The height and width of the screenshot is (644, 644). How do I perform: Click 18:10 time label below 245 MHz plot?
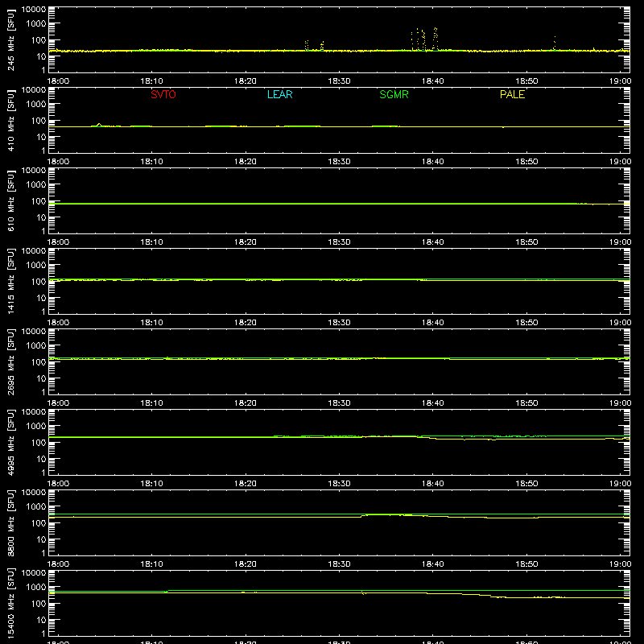pos(151,81)
